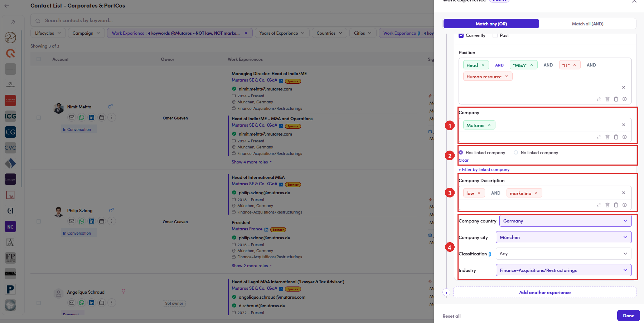The width and height of the screenshot is (644, 323).
Task: Open the Countries filter dropdown
Action: (x=329, y=33)
